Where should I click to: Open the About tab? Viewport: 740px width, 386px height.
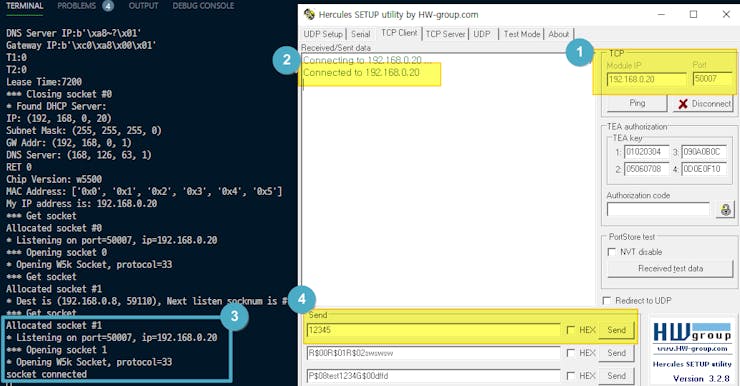(x=558, y=34)
